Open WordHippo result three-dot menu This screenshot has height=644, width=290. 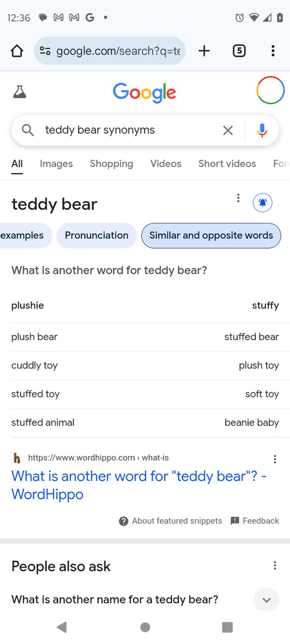(x=275, y=459)
